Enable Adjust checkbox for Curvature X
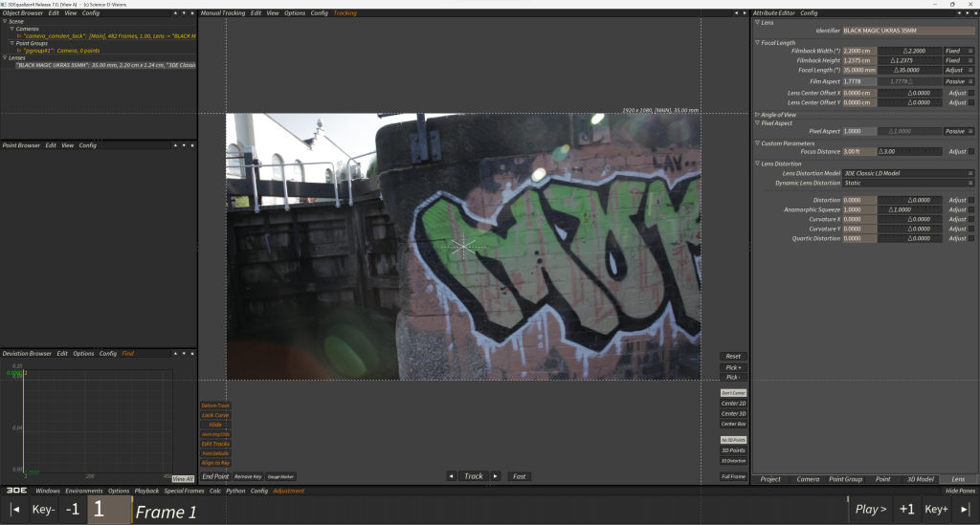Screen dimensions: 980x525 coord(971,220)
